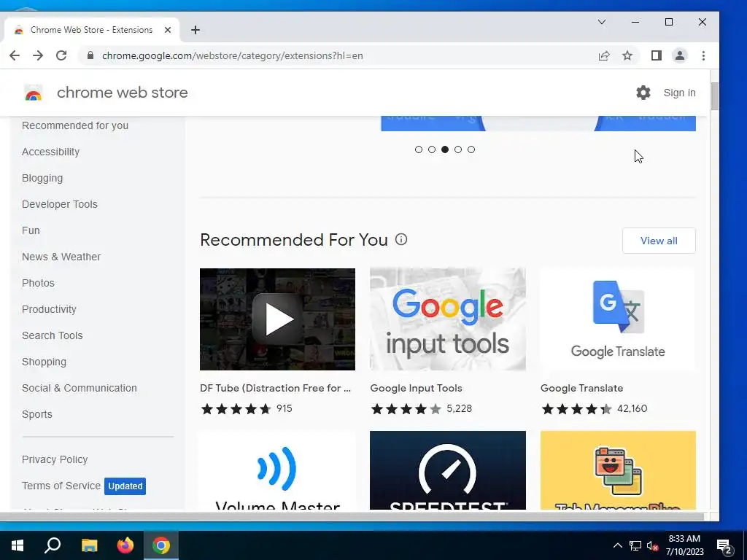Click the page's vertical scrollbar thumb
Viewport: 747px width, 560px height.
pos(715,96)
